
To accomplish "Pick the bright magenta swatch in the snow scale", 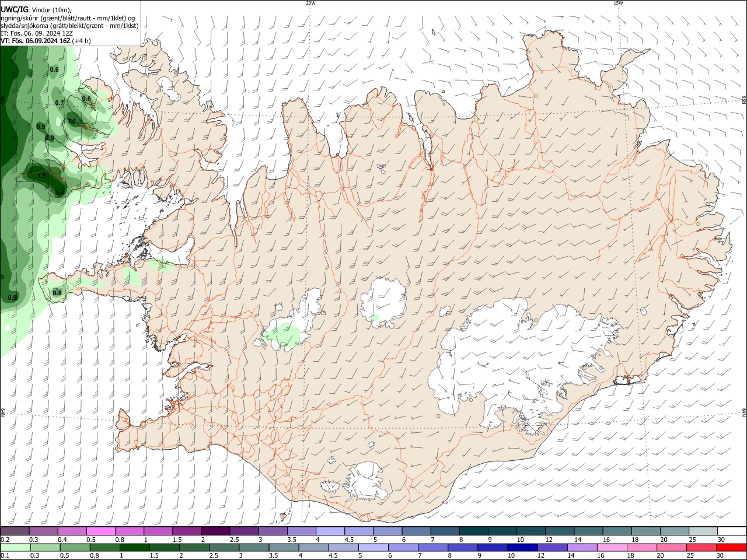I will [x=100, y=531].
